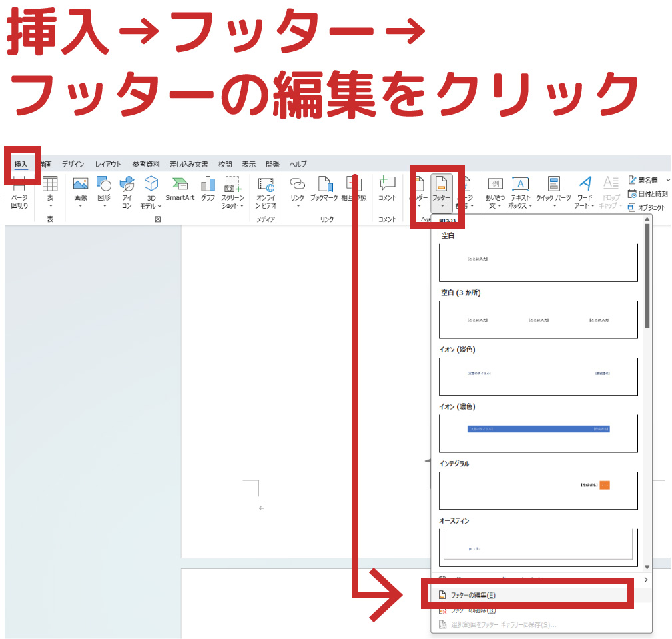Choose フッターの削除(R) from the menu

473,610
